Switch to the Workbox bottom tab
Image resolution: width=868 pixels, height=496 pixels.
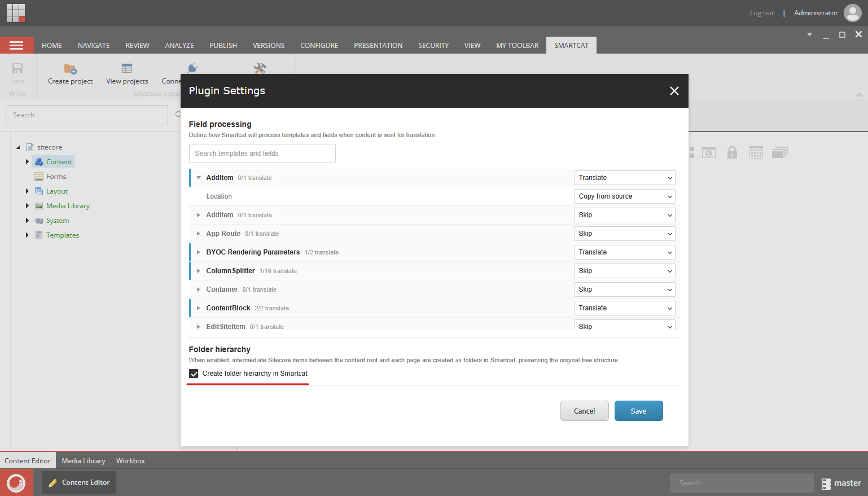[130, 461]
